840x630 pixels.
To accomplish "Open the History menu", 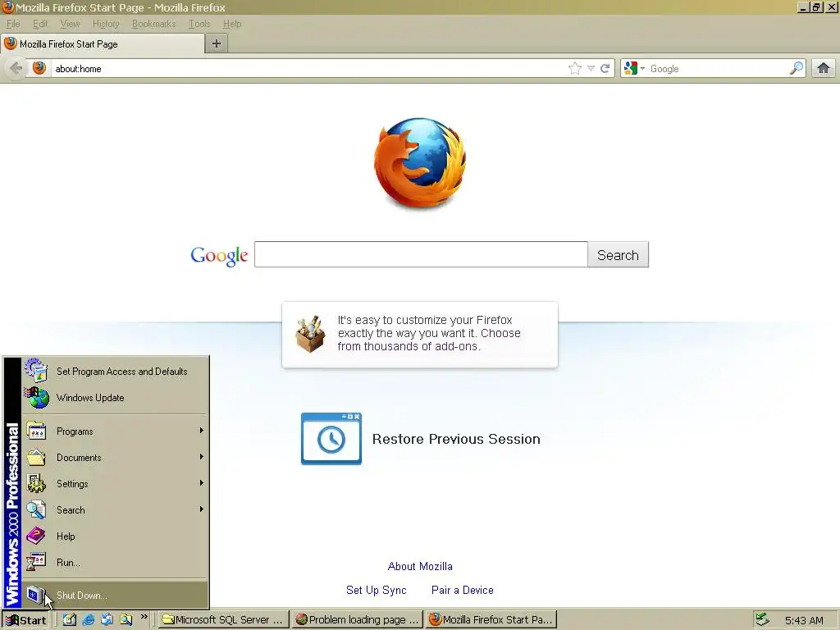I will 106,24.
